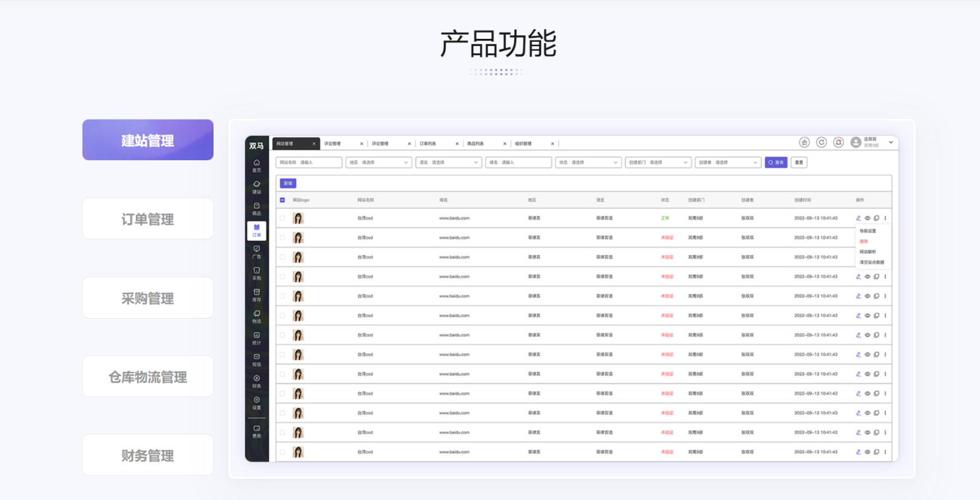Click the 财务 finance sidebar icon
The width and height of the screenshot is (980, 500).
[257, 381]
